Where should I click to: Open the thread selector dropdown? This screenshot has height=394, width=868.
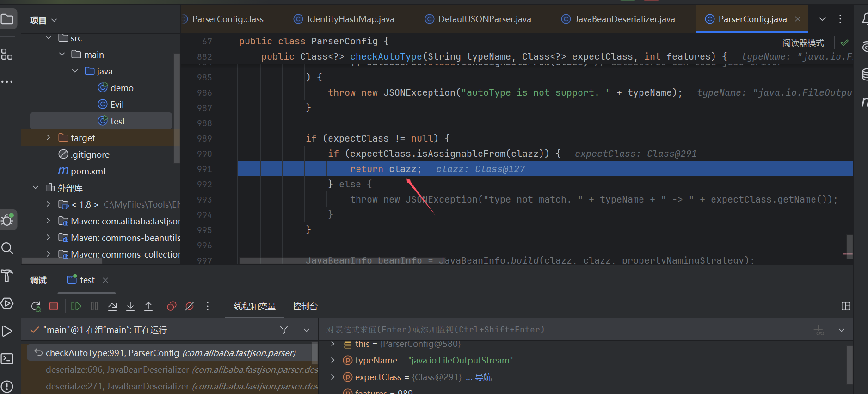(x=306, y=330)
